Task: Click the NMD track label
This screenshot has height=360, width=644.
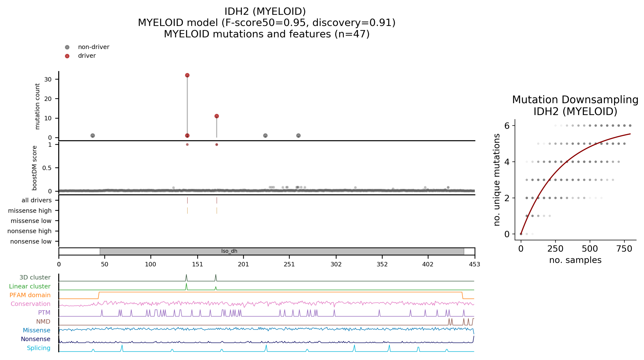Action: [43, 321]
